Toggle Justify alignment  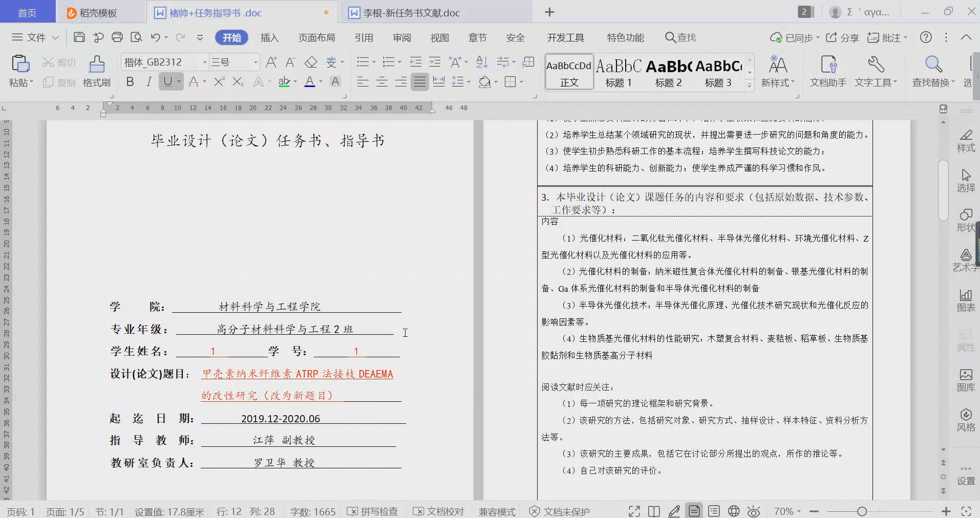[x=420, y=81]
